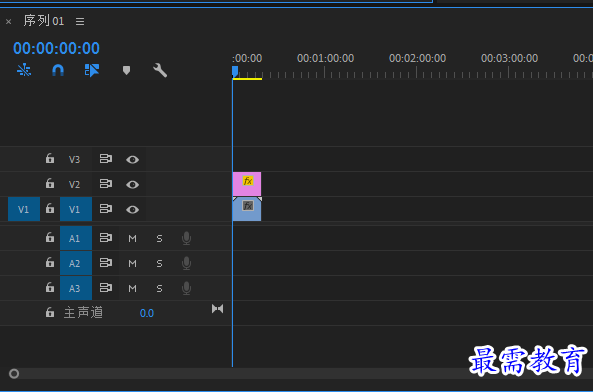Click fx badge on the V2 clip

pyautogui.click(x=248, y=181)
